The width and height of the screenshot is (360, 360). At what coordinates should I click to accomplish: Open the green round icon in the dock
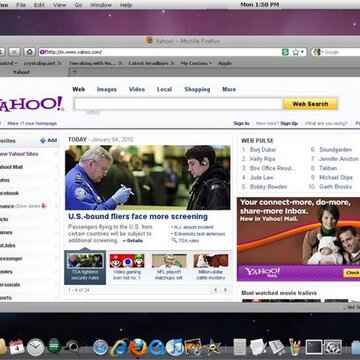[x=54, y=346]
